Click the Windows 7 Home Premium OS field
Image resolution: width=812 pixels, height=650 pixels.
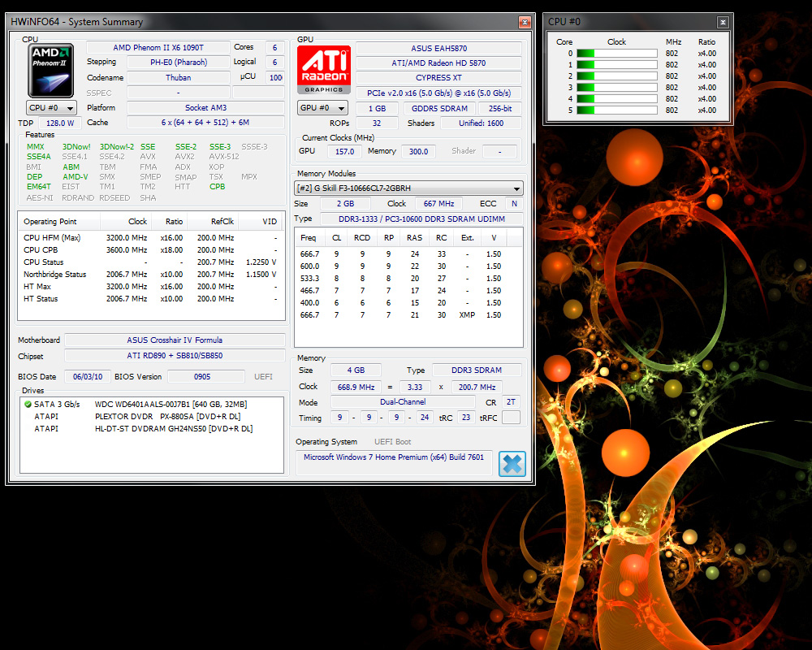(394, 463)
